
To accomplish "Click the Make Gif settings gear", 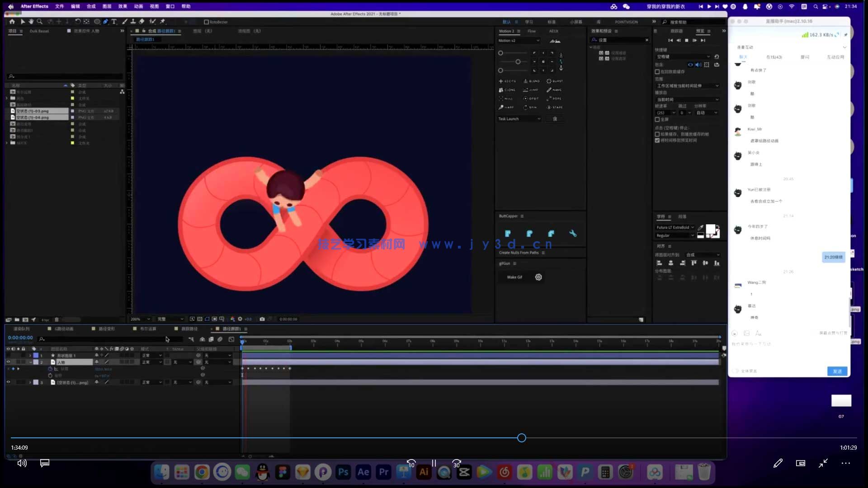I will pyautogui.click(x=538, y=277).
